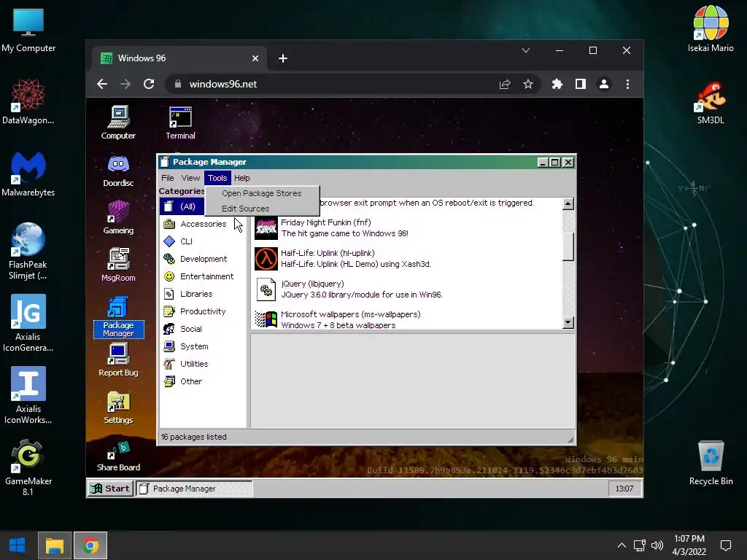This screenshot has height=560, width=747.
Task: Open My Computer on the host desktop
Action: [28, 30]
